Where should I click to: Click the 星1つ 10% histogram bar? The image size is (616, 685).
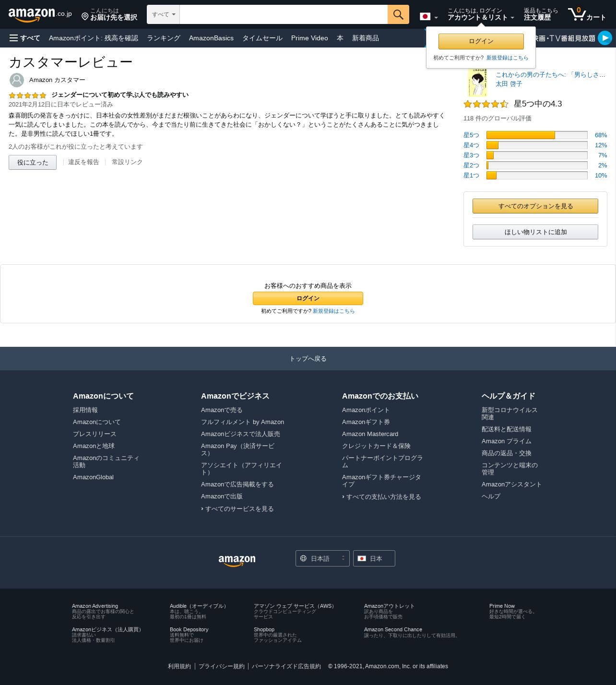pyautogui.click(x=537, y=176)
